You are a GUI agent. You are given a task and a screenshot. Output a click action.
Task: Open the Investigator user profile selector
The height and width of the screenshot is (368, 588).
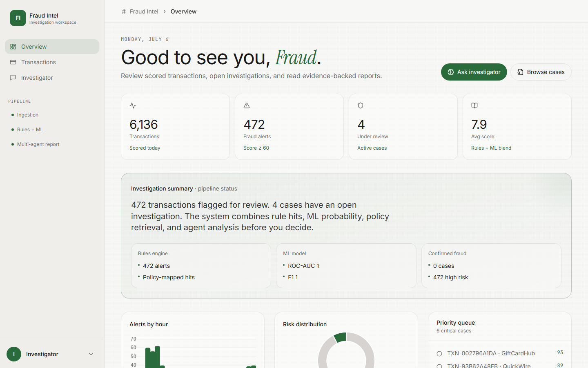coord(52,354)
